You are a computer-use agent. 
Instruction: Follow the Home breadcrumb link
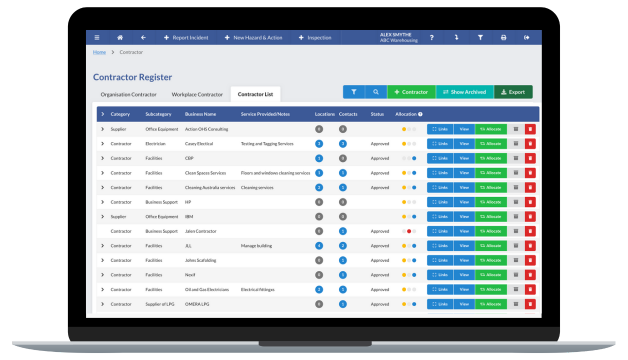click(x=99, y=52)
